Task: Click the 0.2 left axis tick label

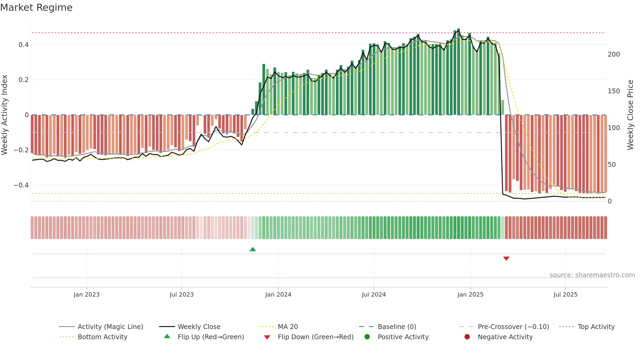Action: point(24,80)
